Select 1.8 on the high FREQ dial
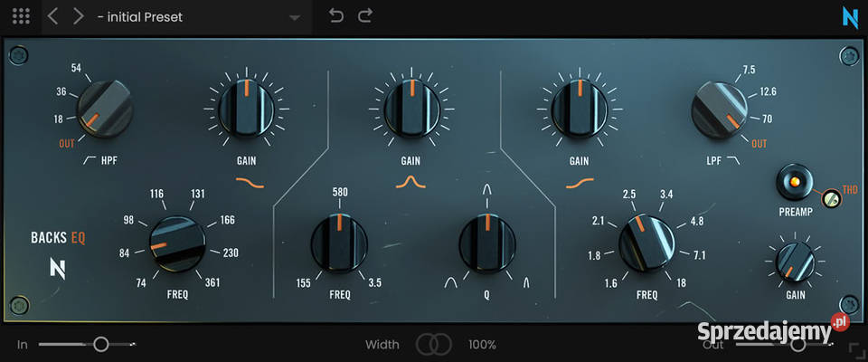 pyautogui.click(x=595, y=255)
